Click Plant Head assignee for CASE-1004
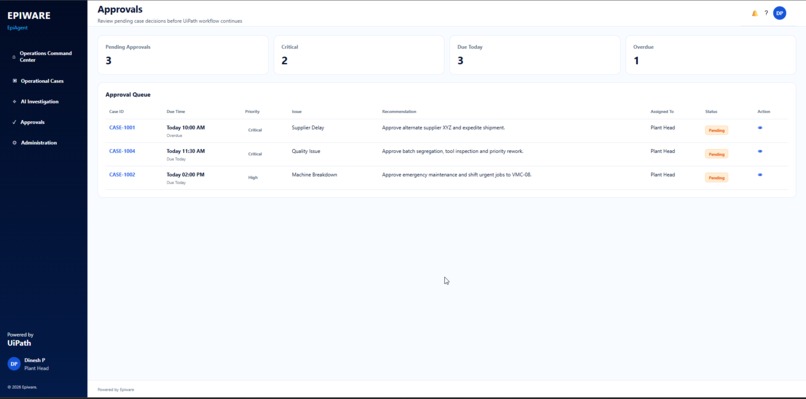Viewport: 806px width, 399px height. (x=663, y=151)
